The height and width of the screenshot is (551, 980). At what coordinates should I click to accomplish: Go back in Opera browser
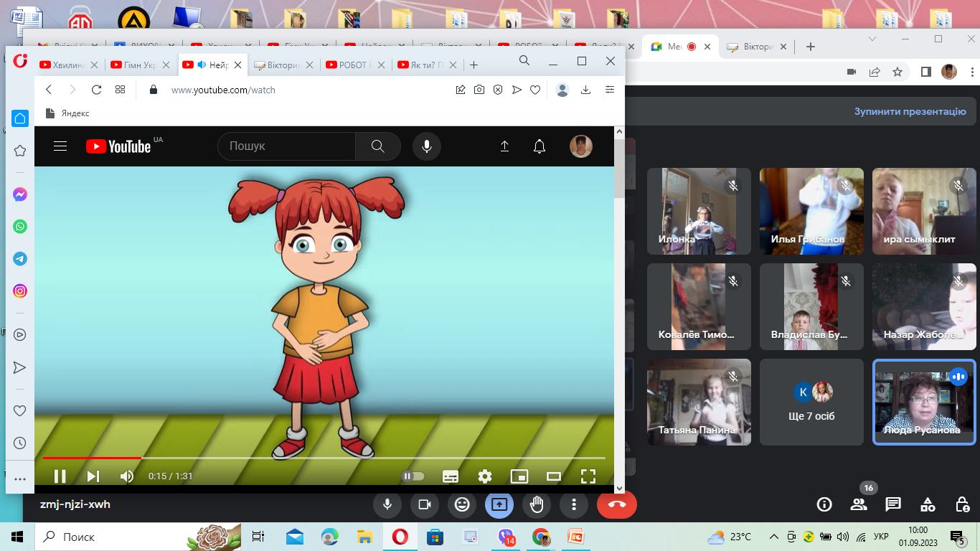(49, 90)
